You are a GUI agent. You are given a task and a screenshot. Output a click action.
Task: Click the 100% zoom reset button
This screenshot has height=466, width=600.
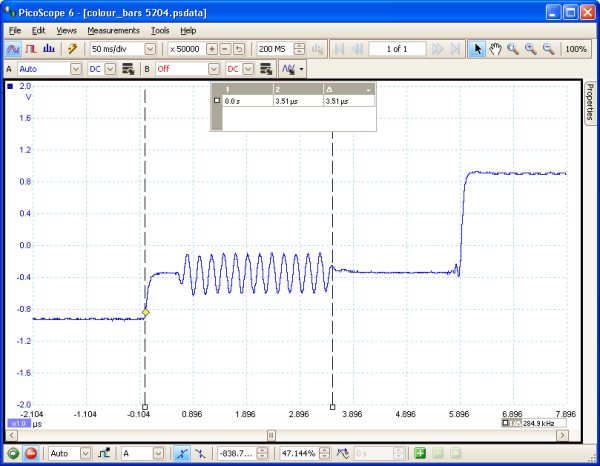coord(576,49)
